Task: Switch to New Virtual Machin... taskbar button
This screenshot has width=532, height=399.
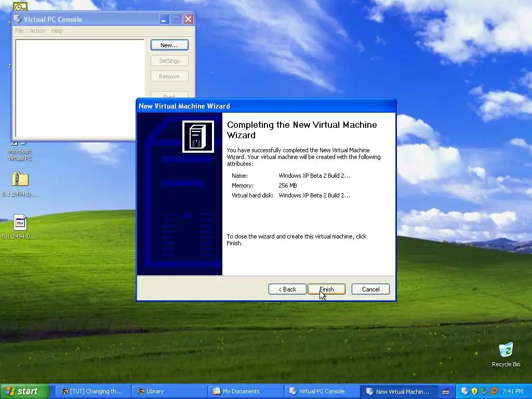Action: click(398, 391)
